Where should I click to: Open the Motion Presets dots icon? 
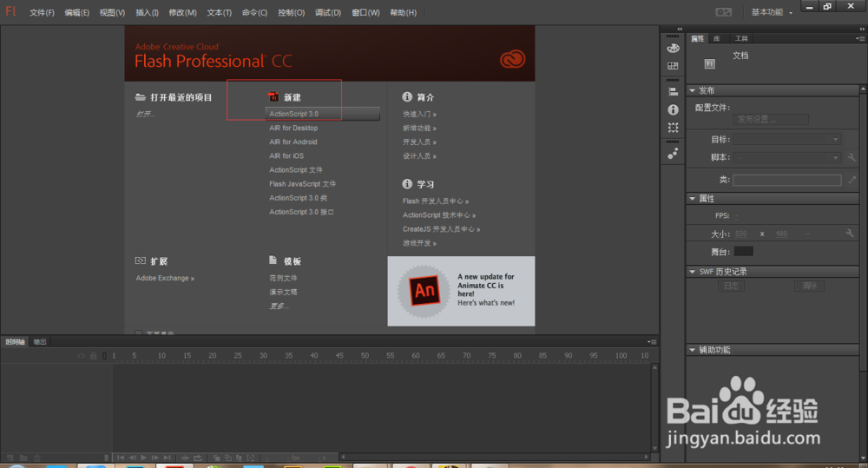(x=673, y=154)
